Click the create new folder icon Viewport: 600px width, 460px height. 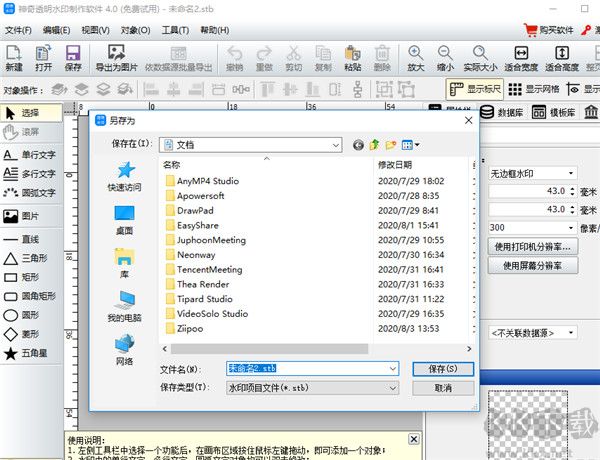point(391,145)
